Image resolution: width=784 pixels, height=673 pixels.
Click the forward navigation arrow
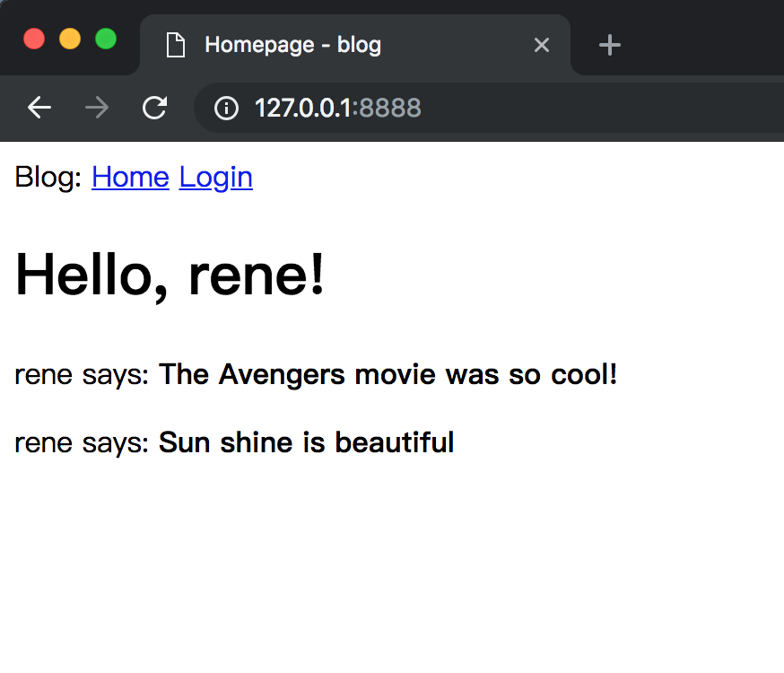(x=97, y=109)
